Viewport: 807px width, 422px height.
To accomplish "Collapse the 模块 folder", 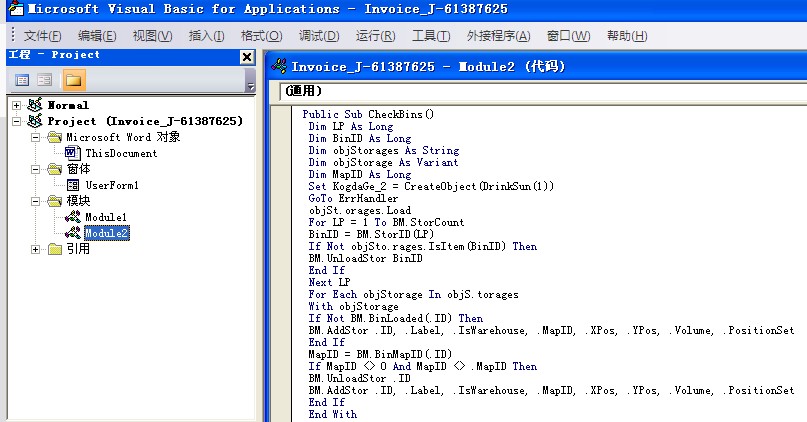I will 35,201.
